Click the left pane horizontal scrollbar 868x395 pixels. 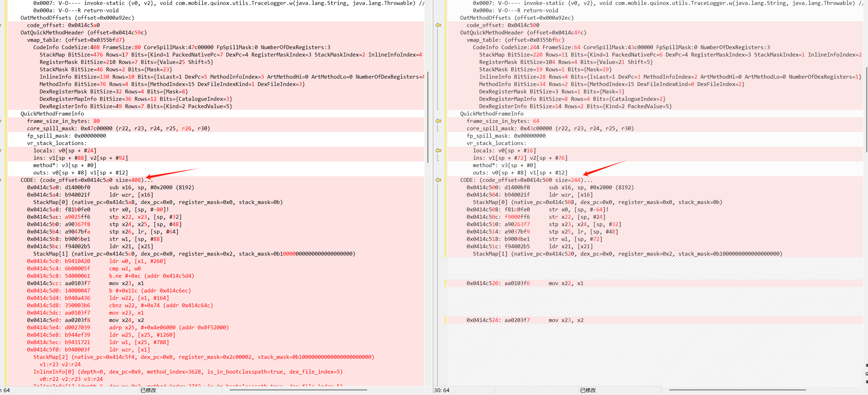click(298, 390)
